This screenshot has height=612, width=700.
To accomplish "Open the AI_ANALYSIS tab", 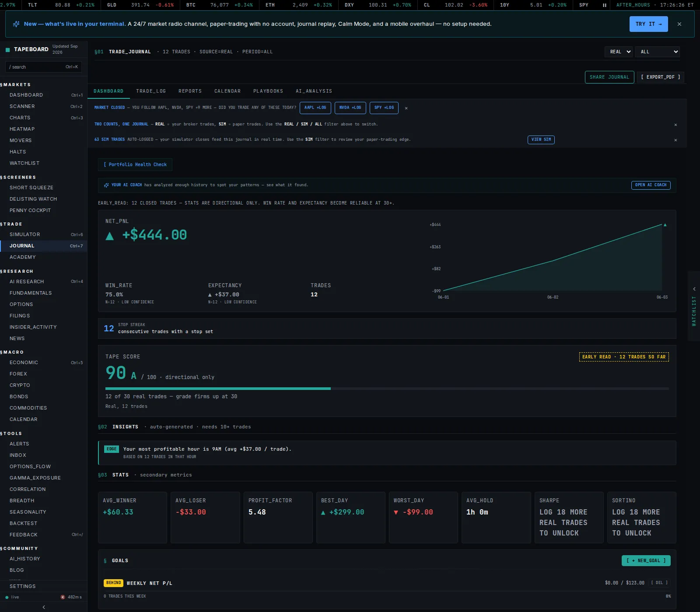I will click(x=314, y=91).
